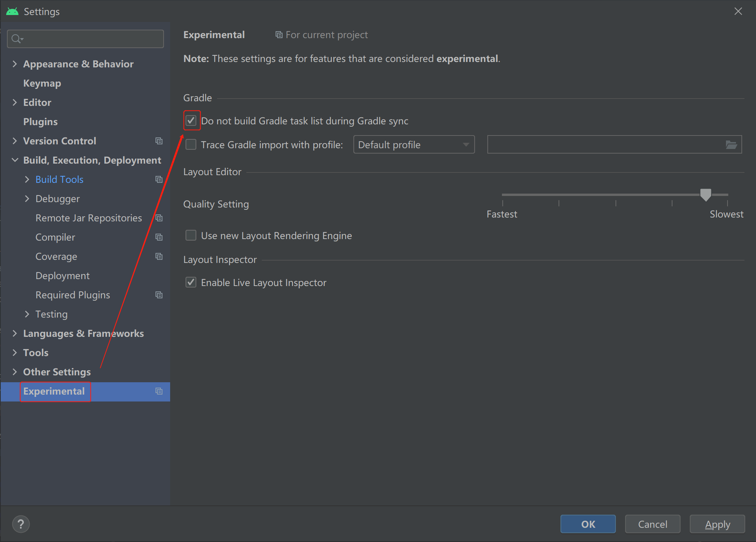The width and height of the screenshot is (756, 542).
Task: Click the Android Studio logo icon in title bar
Action: point(12,12)
